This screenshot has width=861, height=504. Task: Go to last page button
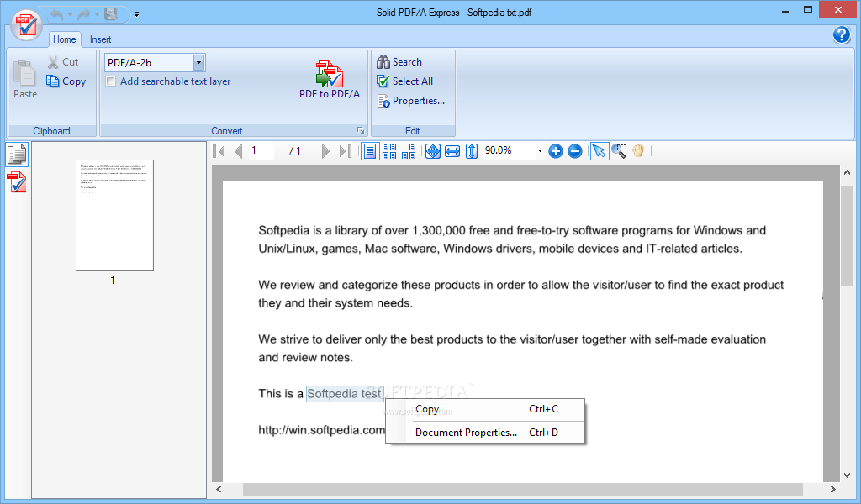(x=345, y=151)
